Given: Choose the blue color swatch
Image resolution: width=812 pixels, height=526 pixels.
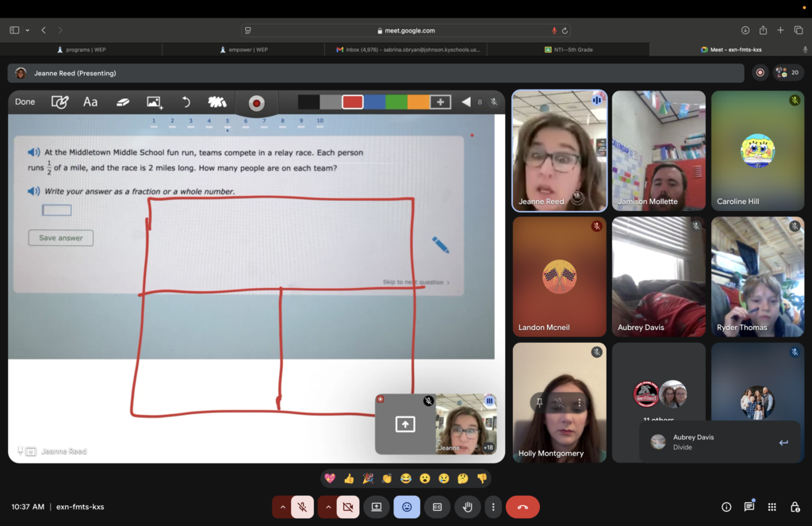Looking at the screenshot, I should pyautogui.click(x=374, y=102).
